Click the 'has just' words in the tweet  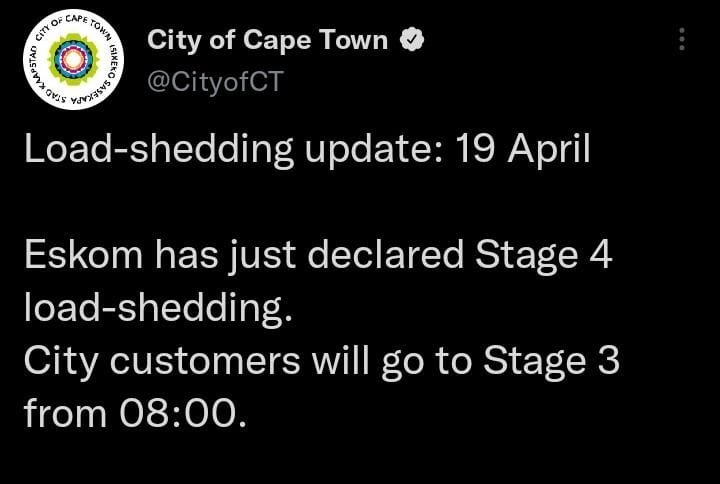(225, 256)
